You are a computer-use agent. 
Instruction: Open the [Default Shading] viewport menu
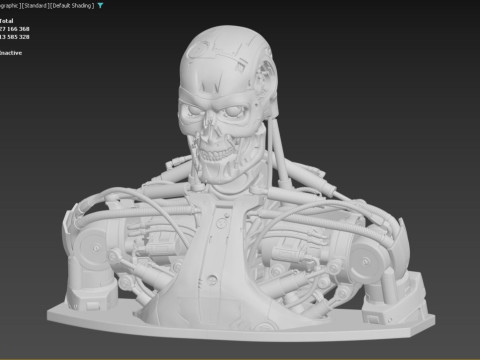tap(72, 6)
